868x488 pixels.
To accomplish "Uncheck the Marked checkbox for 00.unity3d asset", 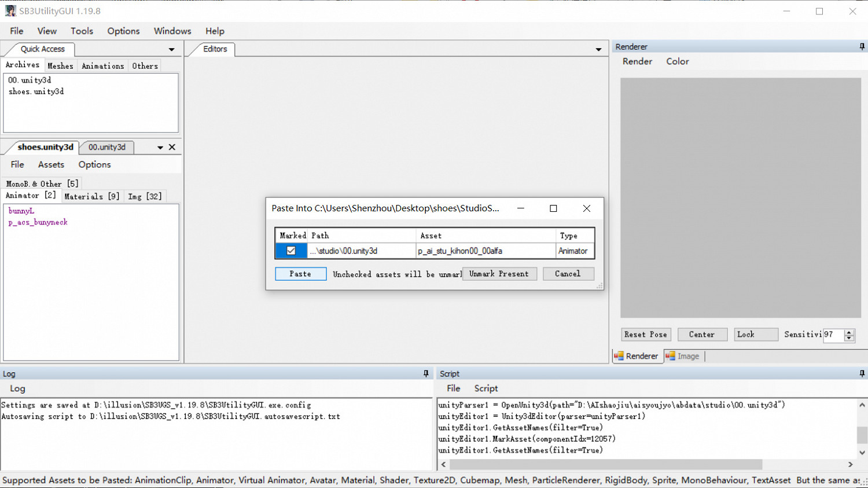I will (x=291, y=251).
